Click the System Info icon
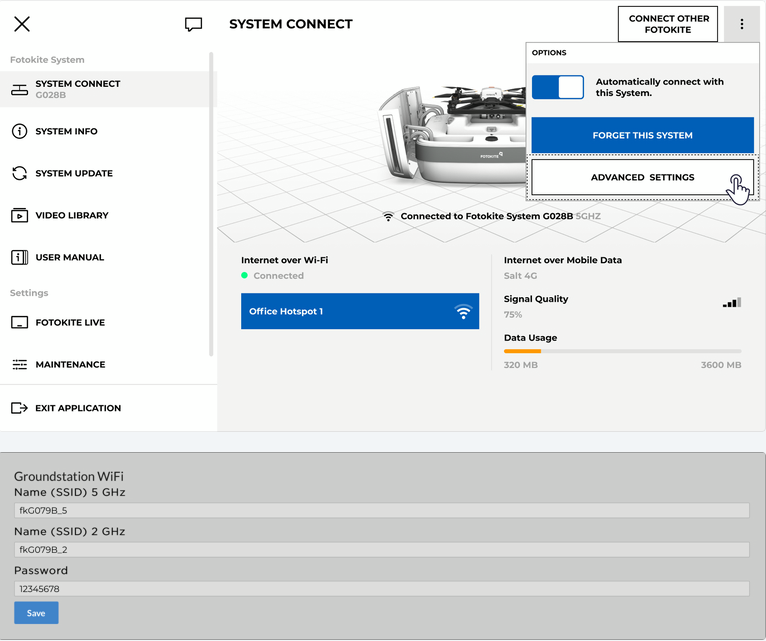 pyautogui.click(x=19, y=132)
